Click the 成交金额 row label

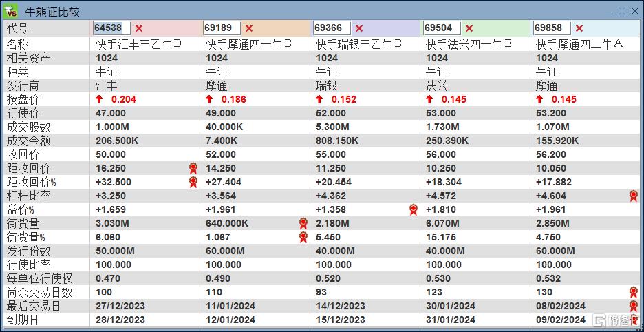pos(29,141)
